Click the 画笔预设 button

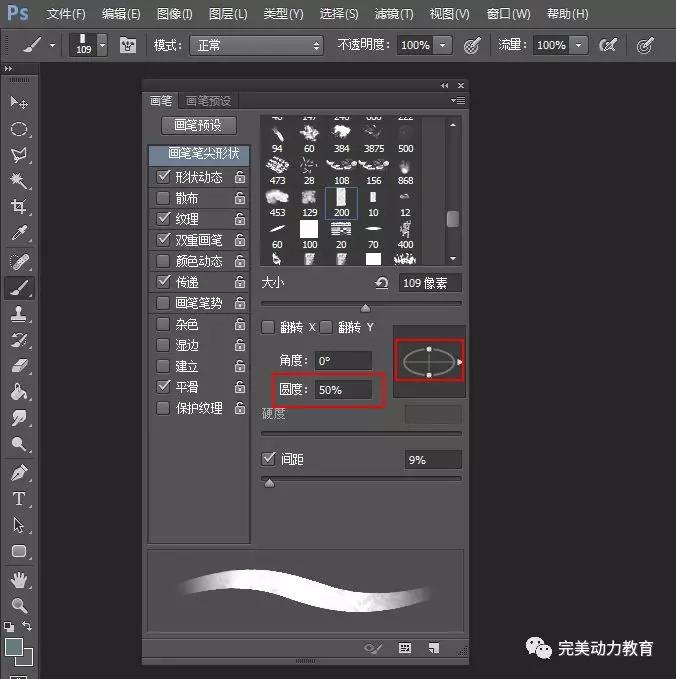pyautogui.click(x=198, y=126)
